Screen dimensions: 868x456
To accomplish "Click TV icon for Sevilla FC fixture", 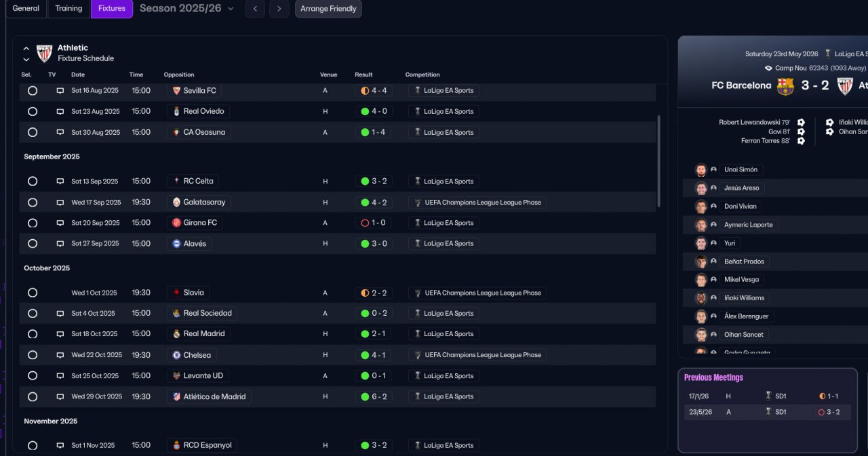I will pos(60,91).
